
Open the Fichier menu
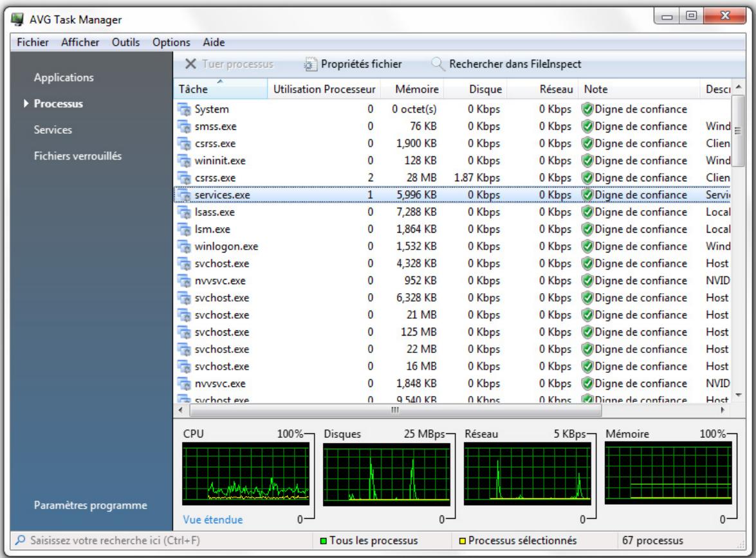(32, 42)
